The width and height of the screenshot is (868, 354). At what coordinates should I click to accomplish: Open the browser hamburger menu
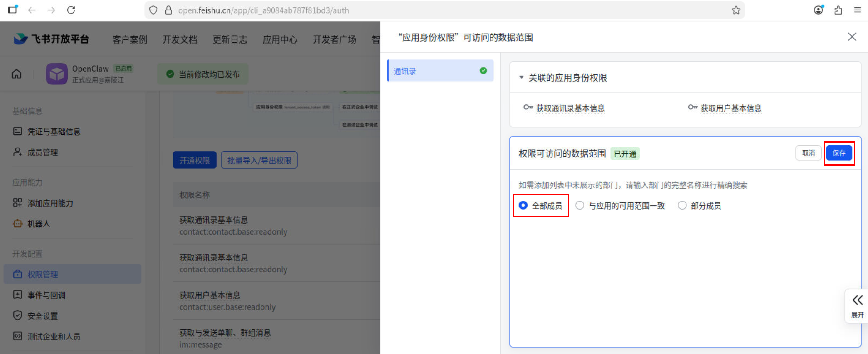coord(858,10)
